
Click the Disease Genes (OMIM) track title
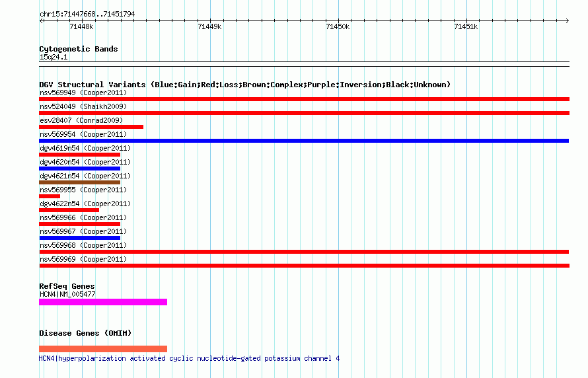85,333
